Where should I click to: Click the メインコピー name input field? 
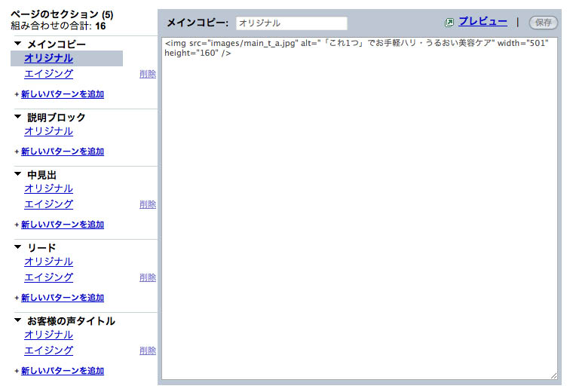[291, 23]
